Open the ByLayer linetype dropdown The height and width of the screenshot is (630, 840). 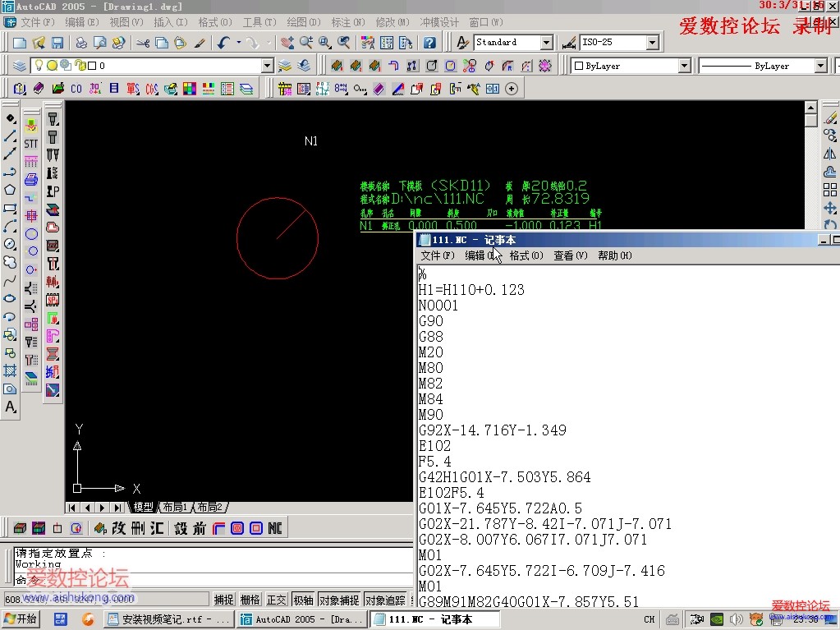pos(821,66)
